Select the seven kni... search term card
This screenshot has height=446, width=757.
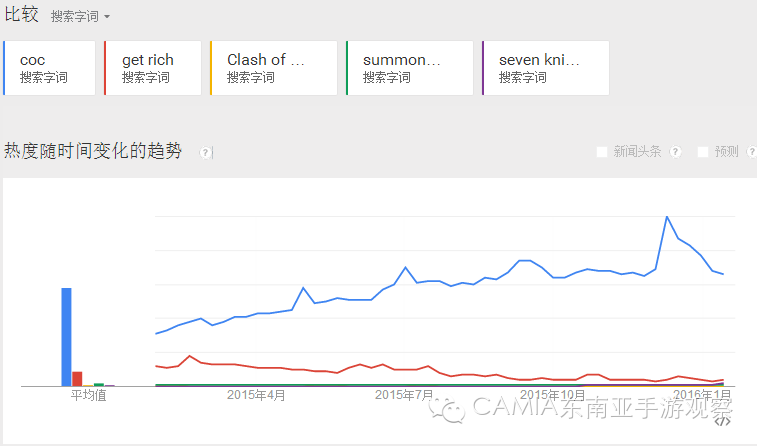(x=546, y=68)
